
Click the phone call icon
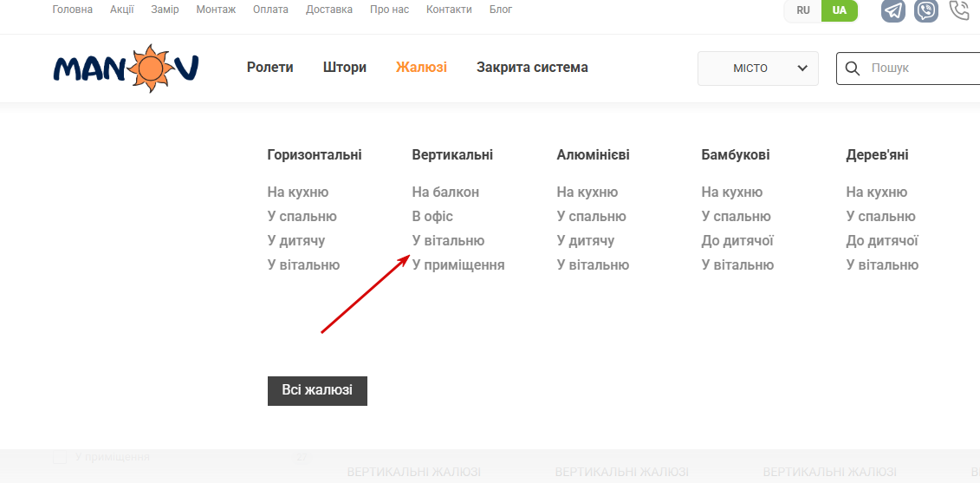coord(958,10)
